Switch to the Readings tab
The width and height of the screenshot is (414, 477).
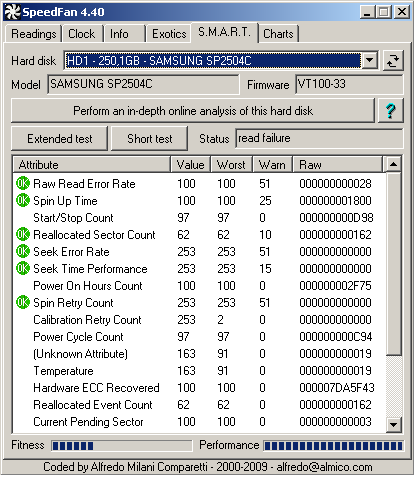tap(33, 34)
